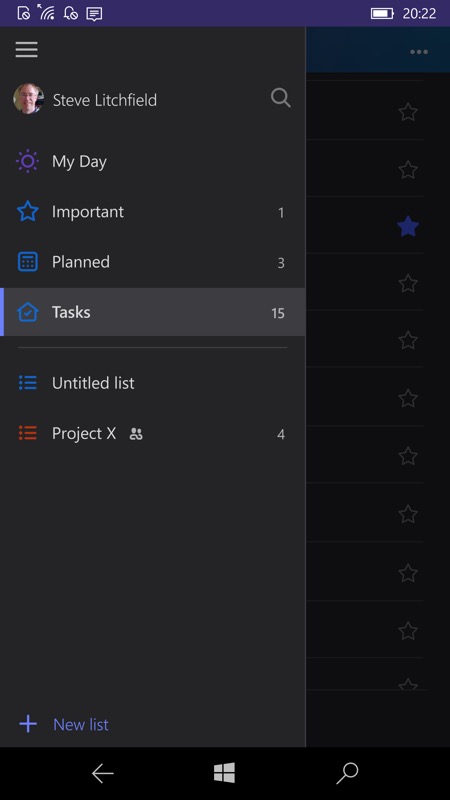Collapse the hamburger navigation menu
The image size is (450, 800).
[x=27, y=49]
